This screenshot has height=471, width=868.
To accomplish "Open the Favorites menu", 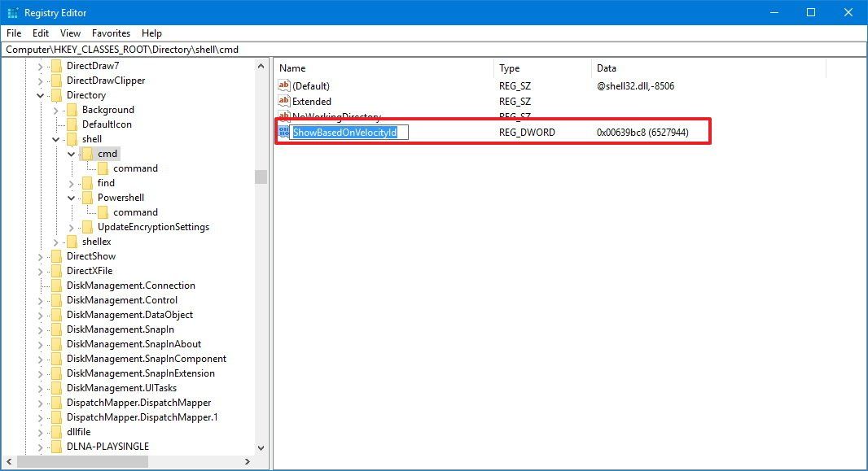I will tap(112, 33).
